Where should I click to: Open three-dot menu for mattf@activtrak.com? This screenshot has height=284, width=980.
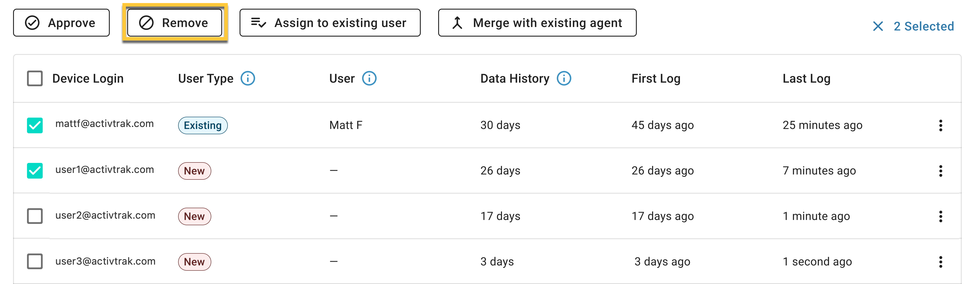point(940,125)
